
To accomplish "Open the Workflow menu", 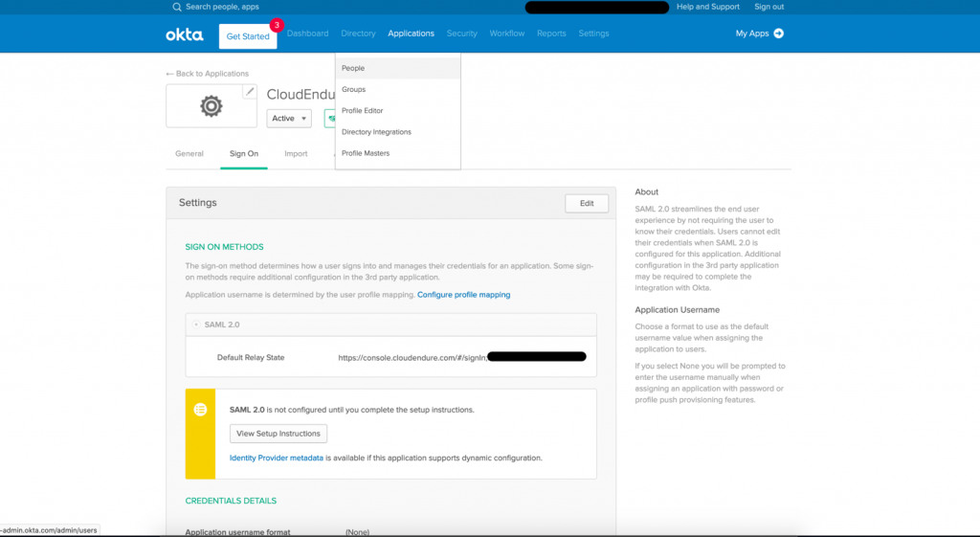I will 507,34.
